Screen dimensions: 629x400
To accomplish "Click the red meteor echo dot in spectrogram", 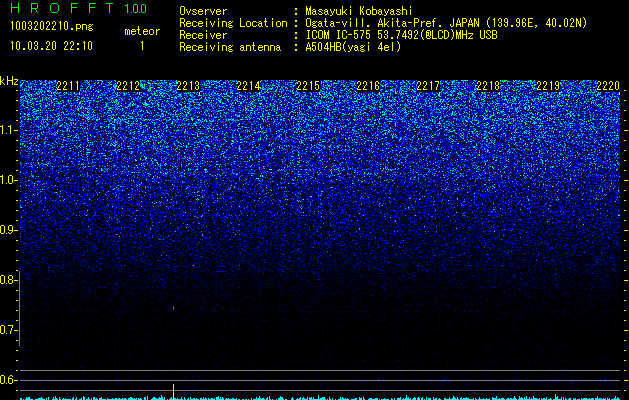I will click(x=173, y=308).
